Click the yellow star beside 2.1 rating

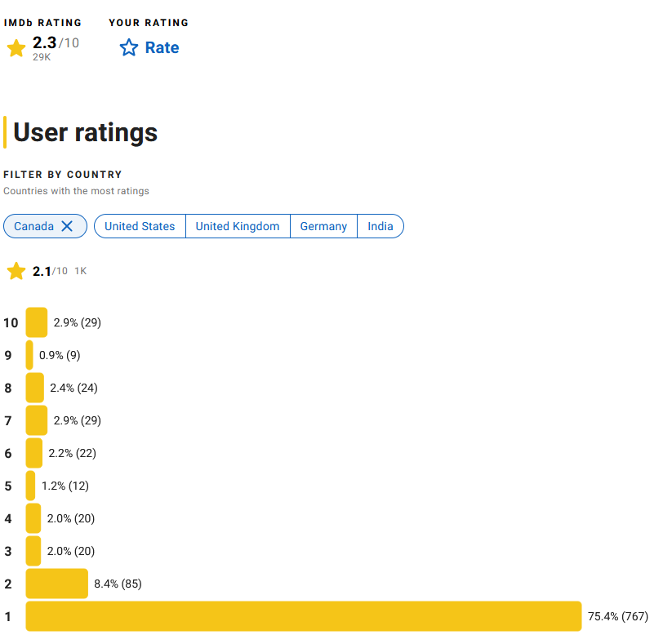(16, 271)
